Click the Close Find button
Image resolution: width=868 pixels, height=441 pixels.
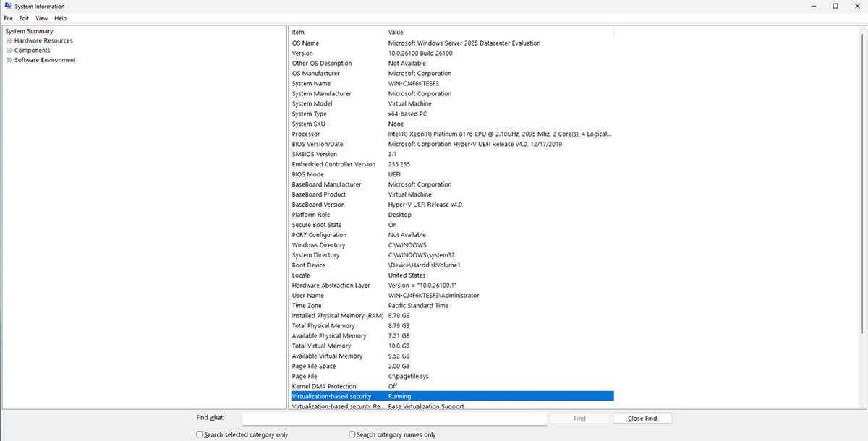(x=642, y=418)
